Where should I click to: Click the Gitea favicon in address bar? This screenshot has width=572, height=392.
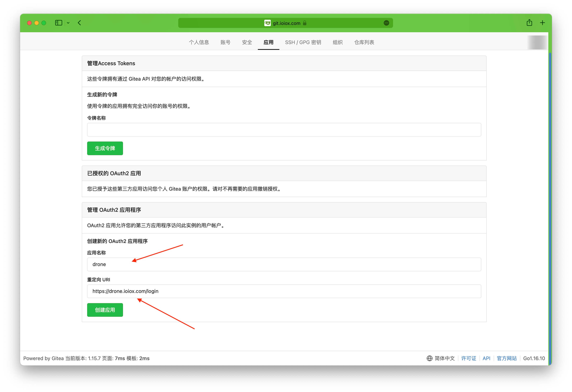267,23
